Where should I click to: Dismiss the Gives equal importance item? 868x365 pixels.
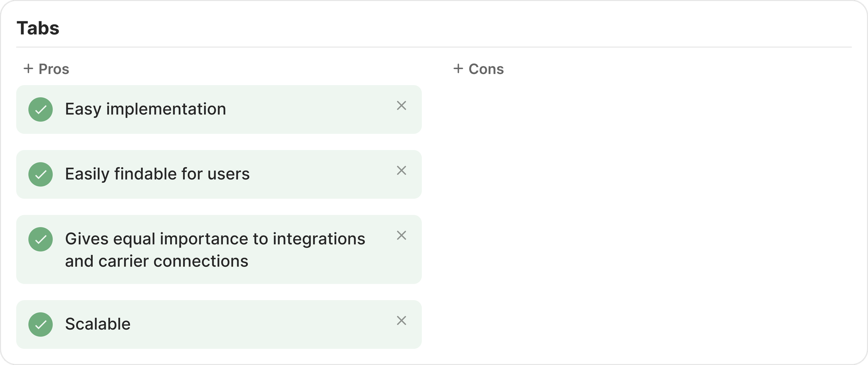pyautogui.click(x=401, y=235)
